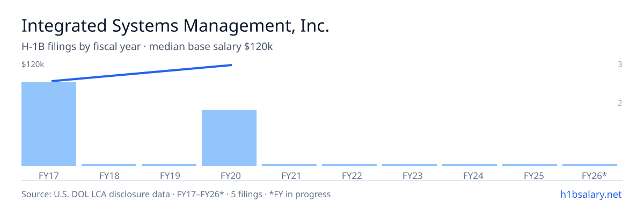
Task: Click the Integrated Systems Management, Inc. title
Action: (175, 26)
